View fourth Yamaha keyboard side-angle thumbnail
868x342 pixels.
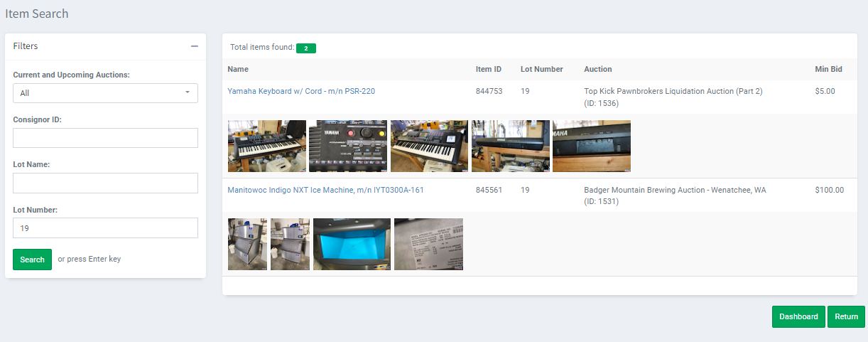[x=511, y=146]
